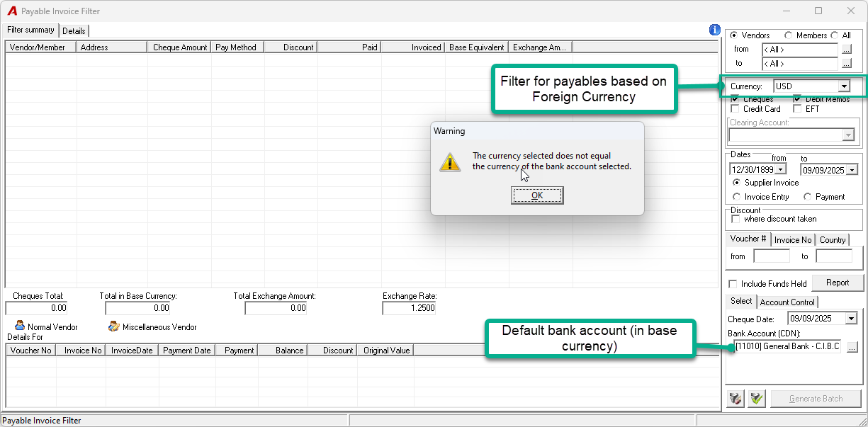This screenshot has height=427, width=868.
Task: Click the browse button beside Bank Account
Action: point(851,347)
